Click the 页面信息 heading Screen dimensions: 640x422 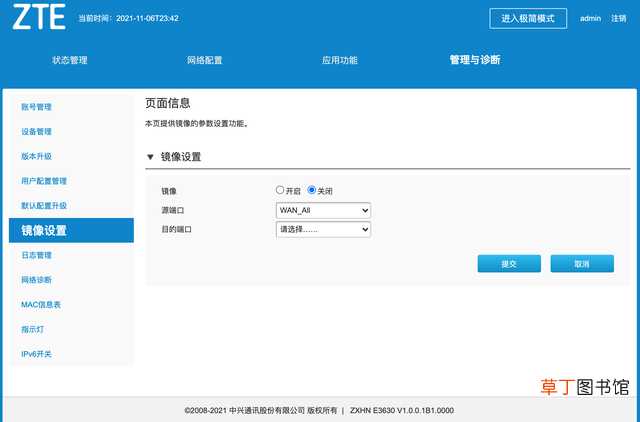pyautogui.click(x=168, y=103)
